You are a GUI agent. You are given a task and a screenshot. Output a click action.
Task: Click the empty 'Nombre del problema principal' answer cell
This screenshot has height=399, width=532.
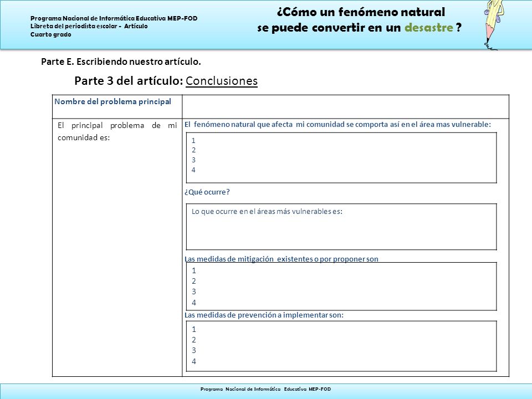[x=345, y=107]
